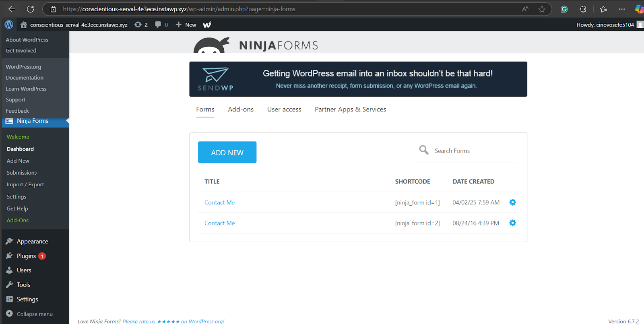Click the browser address bar URL
Image resolution: width=644 pixels, height=324 pixels.
coord(179,9)
